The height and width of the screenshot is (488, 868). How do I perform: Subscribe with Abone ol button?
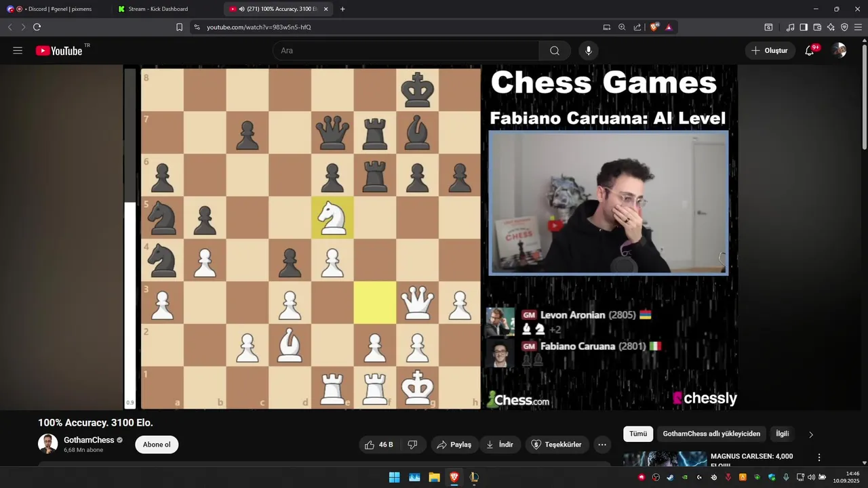[x=157, y=445]
